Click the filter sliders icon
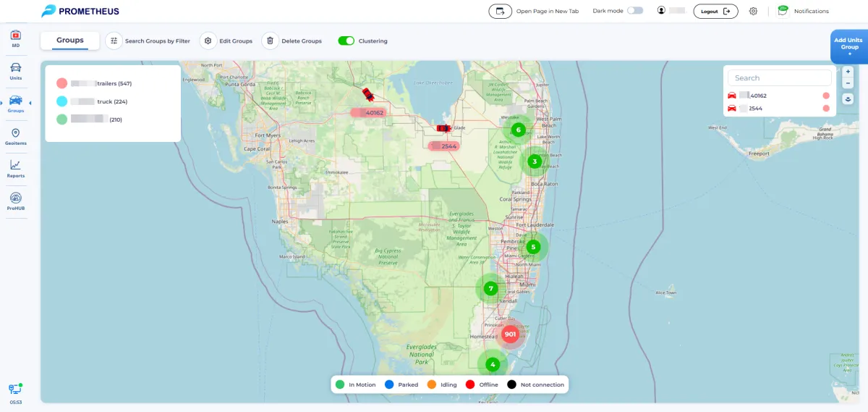The width and height of the screenshot is (868, 412). point(114,41)
